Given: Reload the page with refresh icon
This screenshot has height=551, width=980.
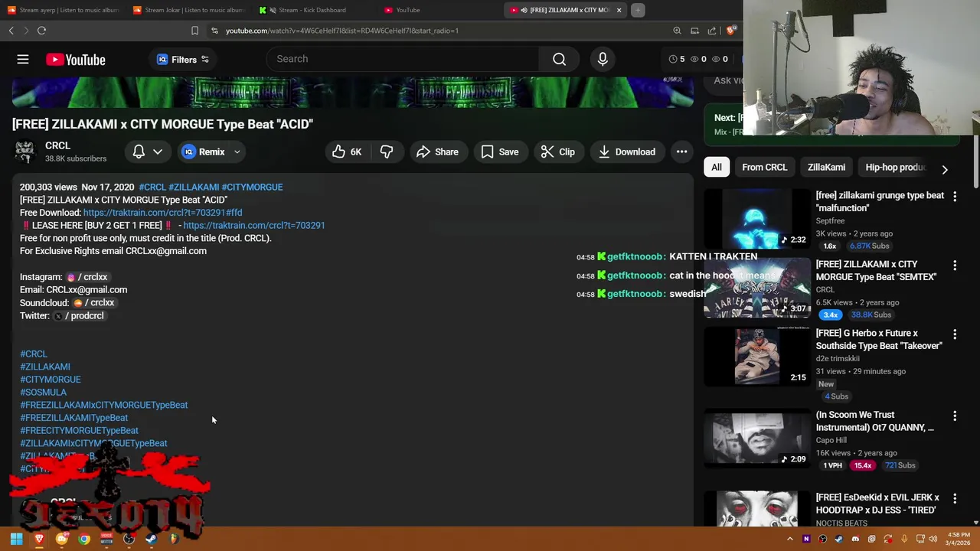Looking at the screenshot, I should pos(41,31).
